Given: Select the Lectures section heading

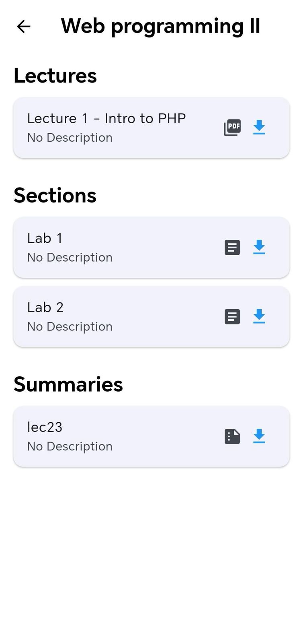Looking at the screenshot, I should click(55, 75).
